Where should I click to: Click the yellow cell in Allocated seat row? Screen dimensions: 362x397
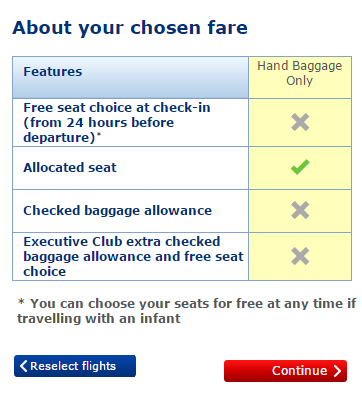(300, 168)
